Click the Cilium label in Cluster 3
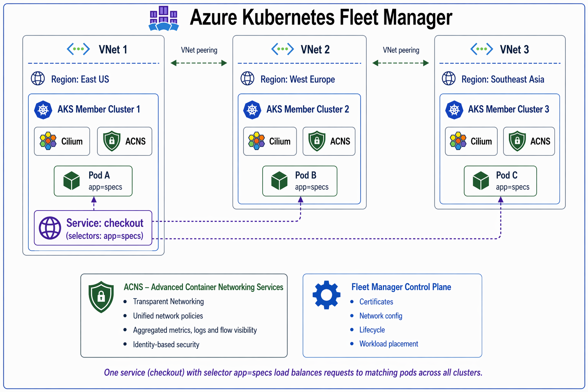The image size is (588, 392). (481, 142)
